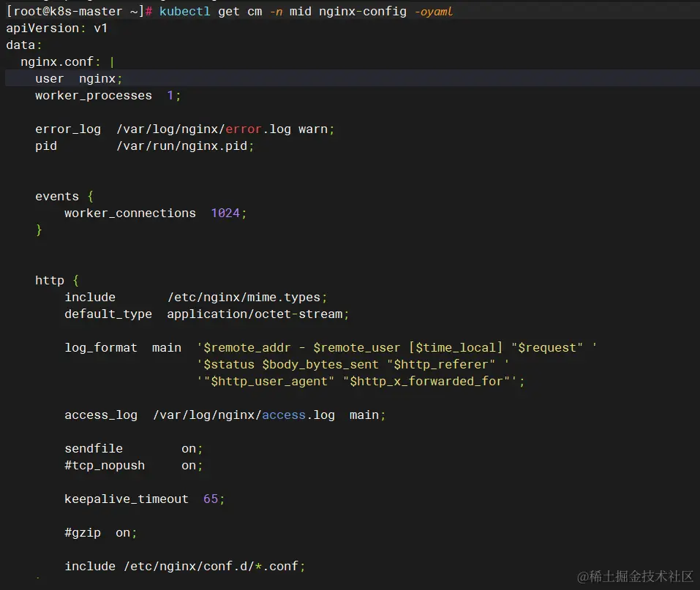Click the [$time_local] variable

(x=456, y=348)
